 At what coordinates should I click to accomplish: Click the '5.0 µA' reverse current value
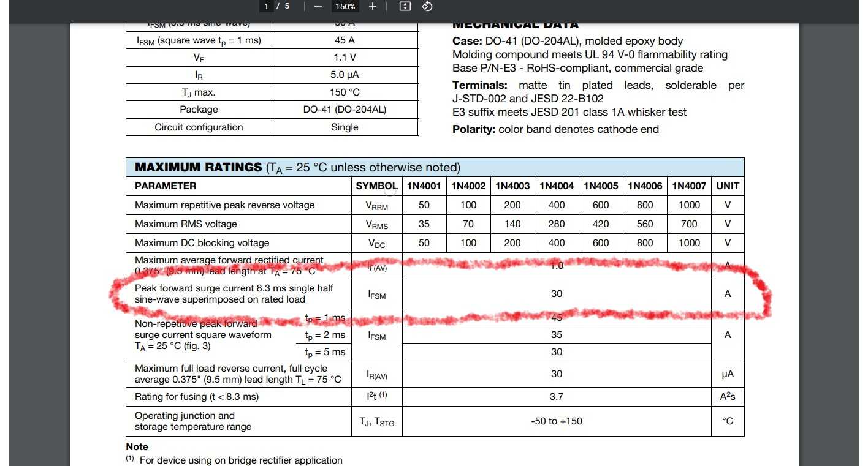pos(345,75)
